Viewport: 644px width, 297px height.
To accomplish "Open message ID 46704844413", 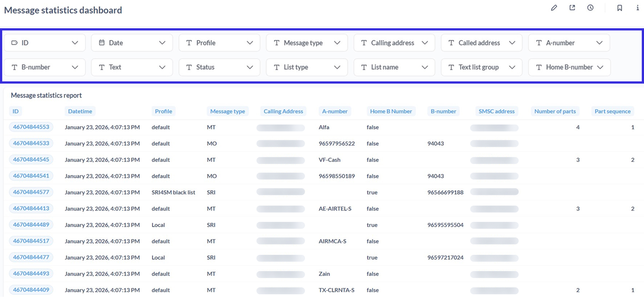I will pyautogui.click(x=31, y=208).
